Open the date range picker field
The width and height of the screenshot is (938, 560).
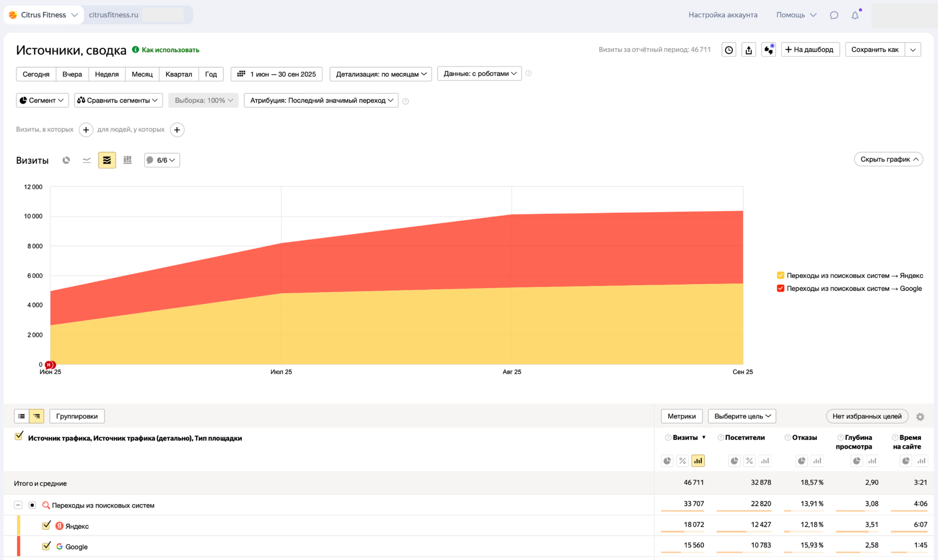pos(277,74)
